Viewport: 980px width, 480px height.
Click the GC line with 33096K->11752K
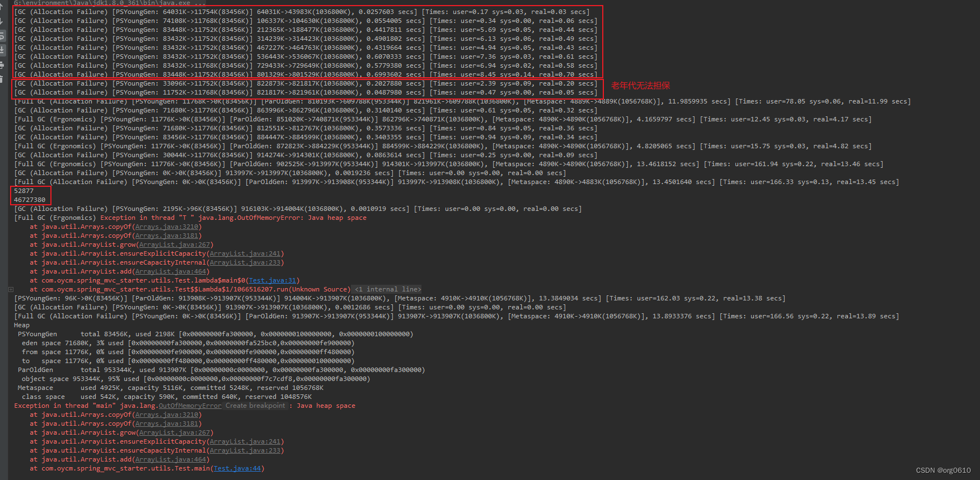pyautogui.click(x=306, y=83)
